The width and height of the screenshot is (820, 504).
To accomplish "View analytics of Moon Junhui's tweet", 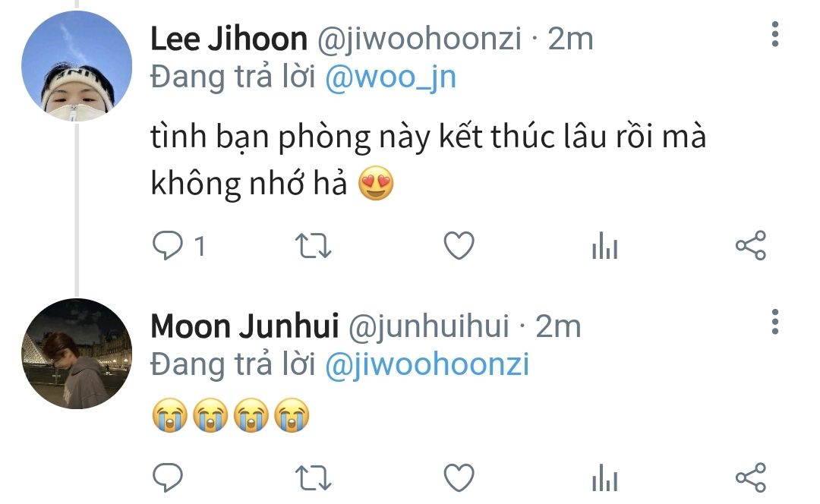I will coord(605,477).
